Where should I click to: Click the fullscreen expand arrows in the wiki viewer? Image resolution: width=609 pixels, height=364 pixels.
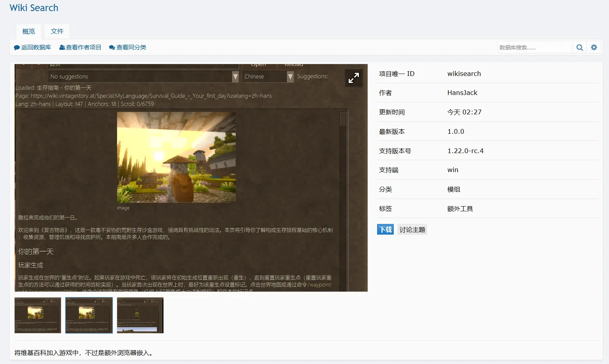(x=353, y=78)
